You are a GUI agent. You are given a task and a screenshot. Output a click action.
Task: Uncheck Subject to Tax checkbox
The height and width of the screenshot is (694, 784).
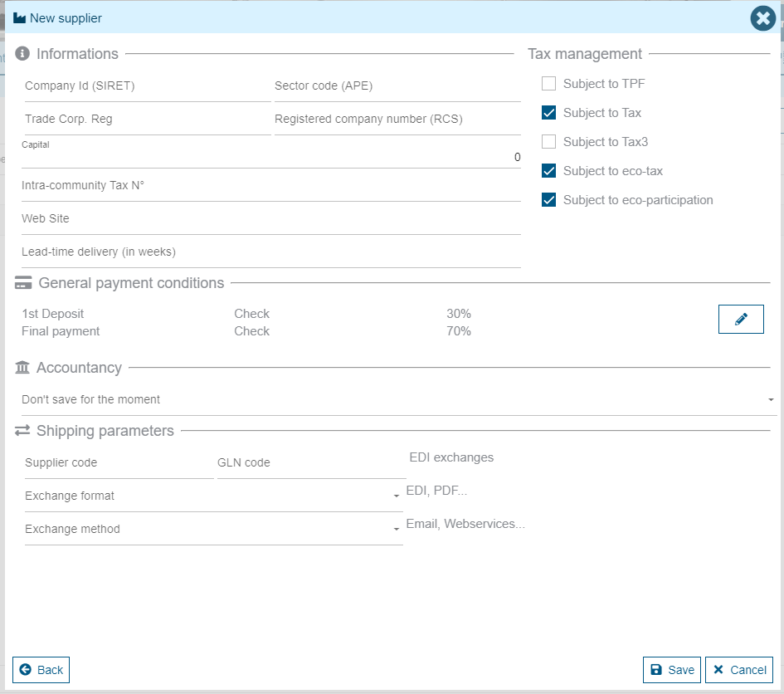[548, 113]
